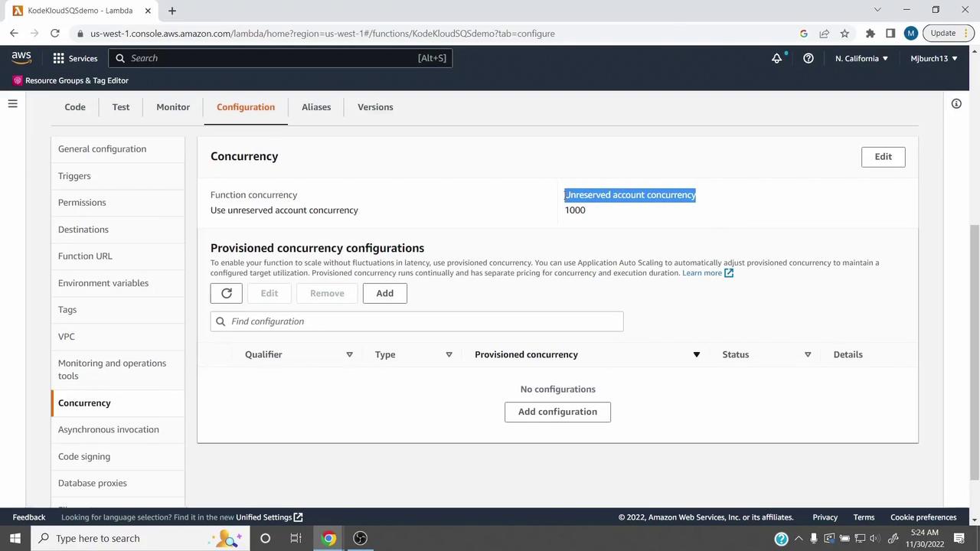The width and height of the screenshot is (980, 551).
Task: Click the Google icon in the address bar
Action: (804, 34)
